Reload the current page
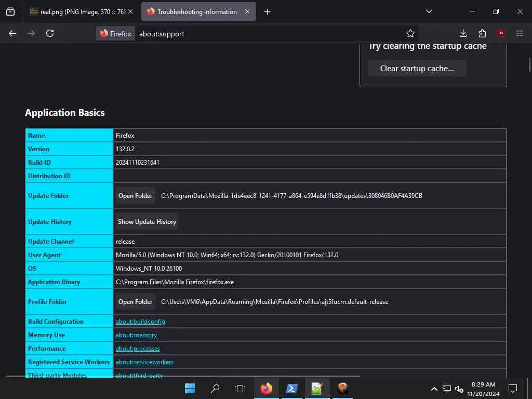Viewport: 532px width, 399px height. tap(50, 33)
